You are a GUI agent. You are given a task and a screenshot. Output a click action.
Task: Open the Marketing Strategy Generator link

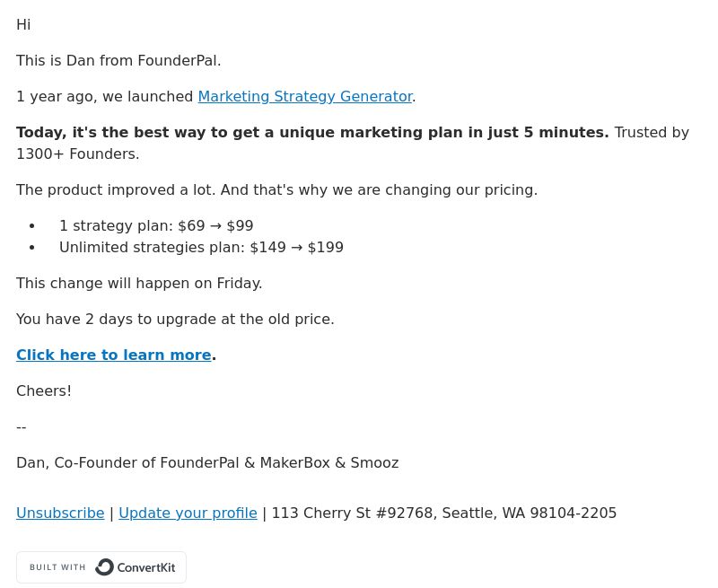[305, 97]
